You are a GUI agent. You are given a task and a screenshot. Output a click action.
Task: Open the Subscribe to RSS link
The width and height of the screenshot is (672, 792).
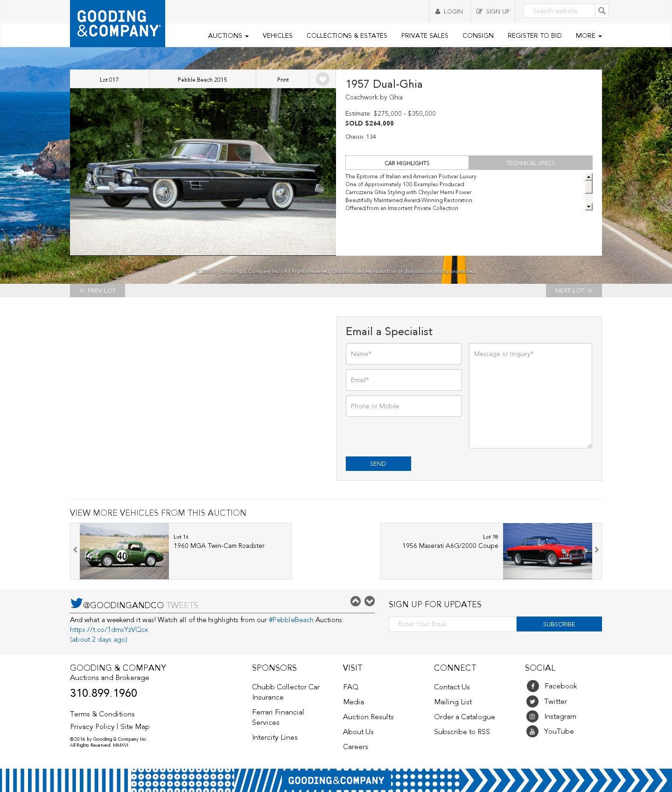462,732
